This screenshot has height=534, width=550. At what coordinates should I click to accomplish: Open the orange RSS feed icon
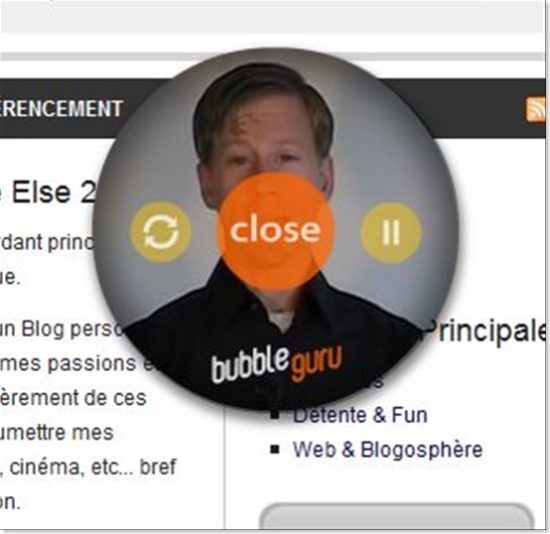[x=536, y=109]
